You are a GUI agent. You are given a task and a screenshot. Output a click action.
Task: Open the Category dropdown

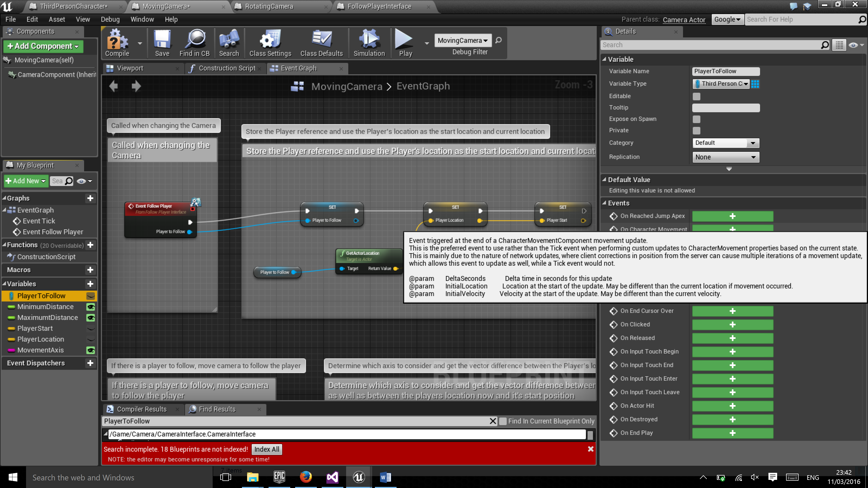click(x=726, y=143)
